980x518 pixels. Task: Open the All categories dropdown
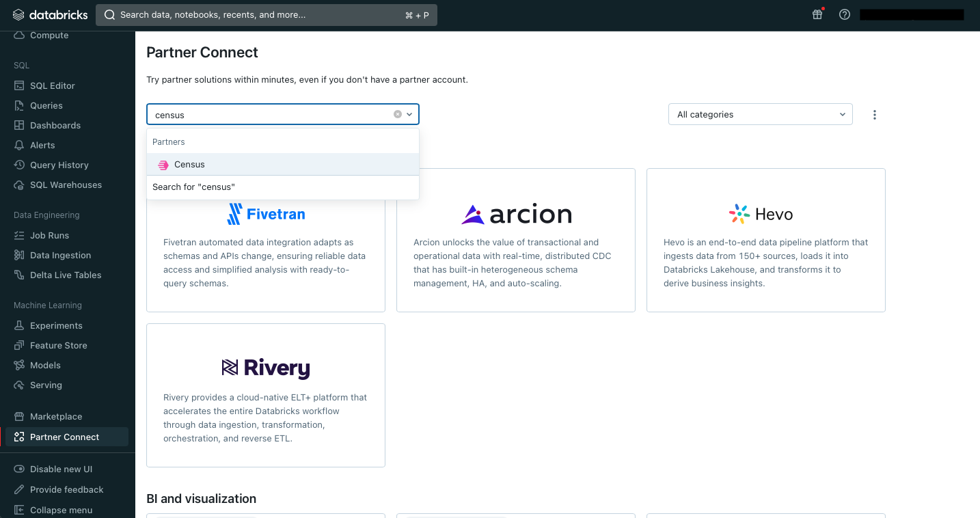coord(761,114)
